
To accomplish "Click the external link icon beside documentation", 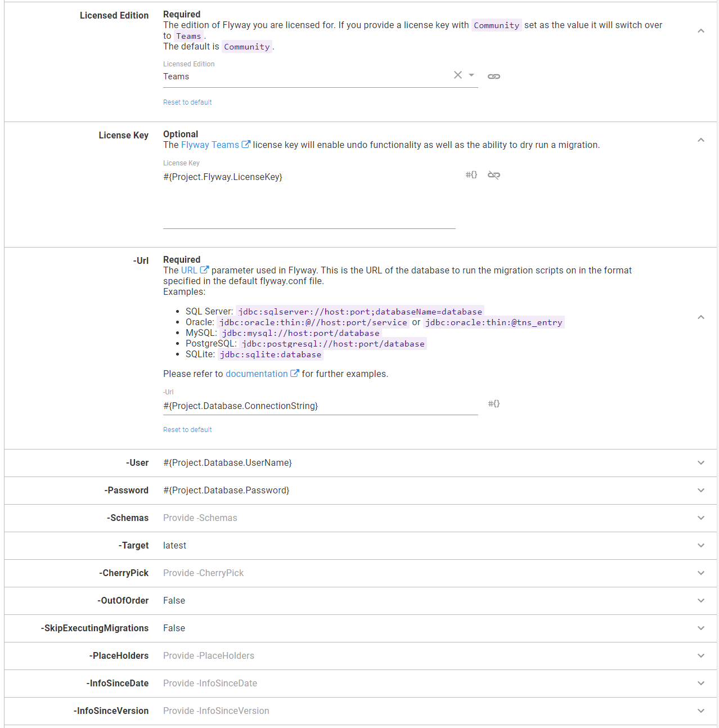I will [295, 373].
